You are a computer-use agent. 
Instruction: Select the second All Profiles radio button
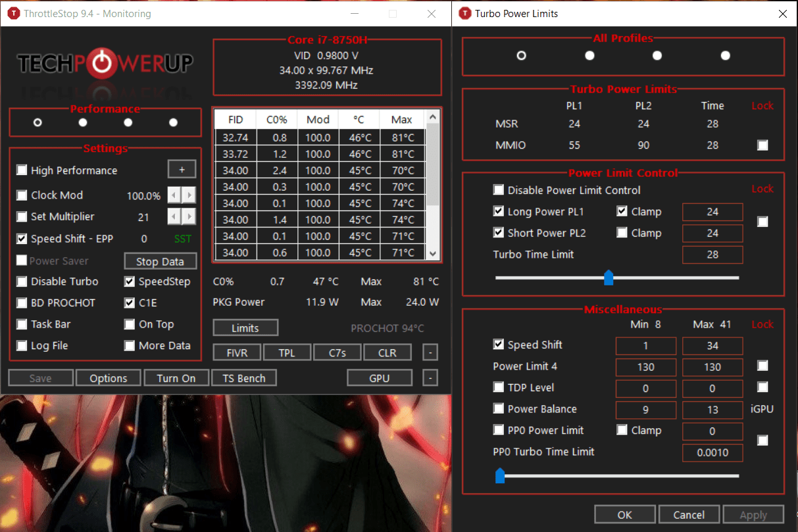(589, 55)
